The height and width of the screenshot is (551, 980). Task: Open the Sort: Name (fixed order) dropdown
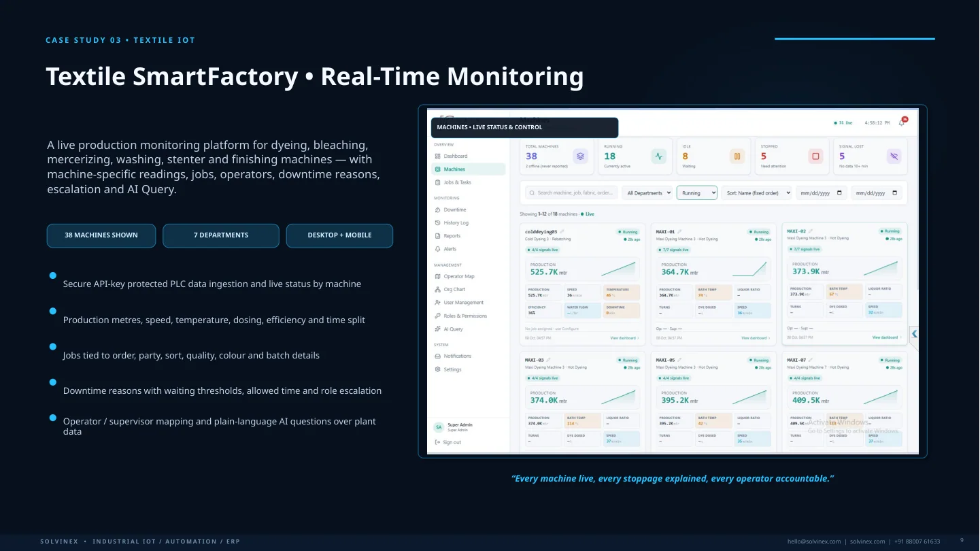click(757, 193)
